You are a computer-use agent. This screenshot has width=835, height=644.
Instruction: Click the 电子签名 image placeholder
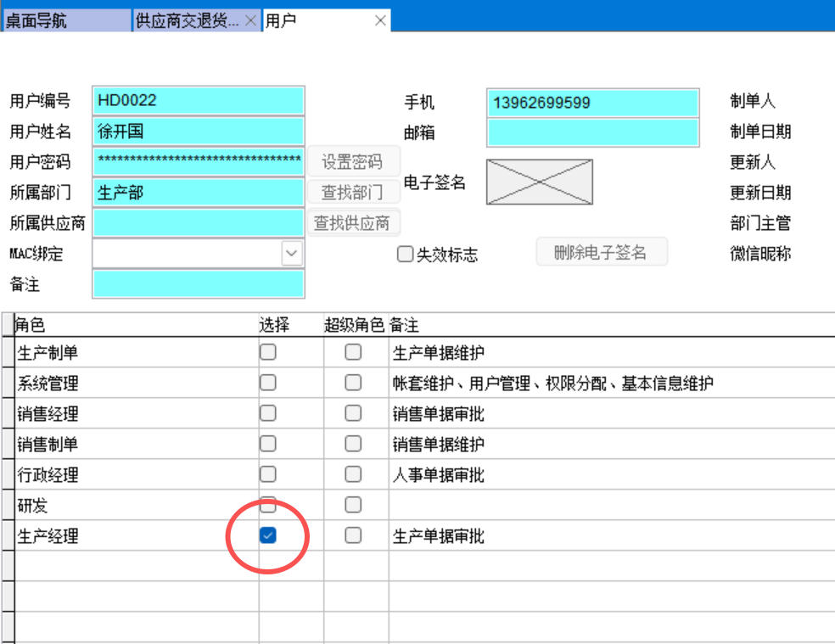(539, 182)
